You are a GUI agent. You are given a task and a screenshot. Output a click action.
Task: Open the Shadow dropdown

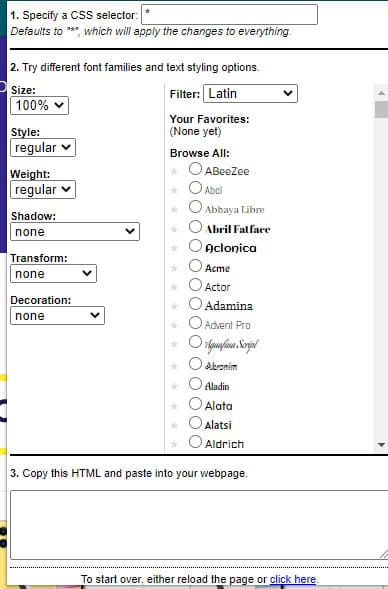tap(75, 231)
